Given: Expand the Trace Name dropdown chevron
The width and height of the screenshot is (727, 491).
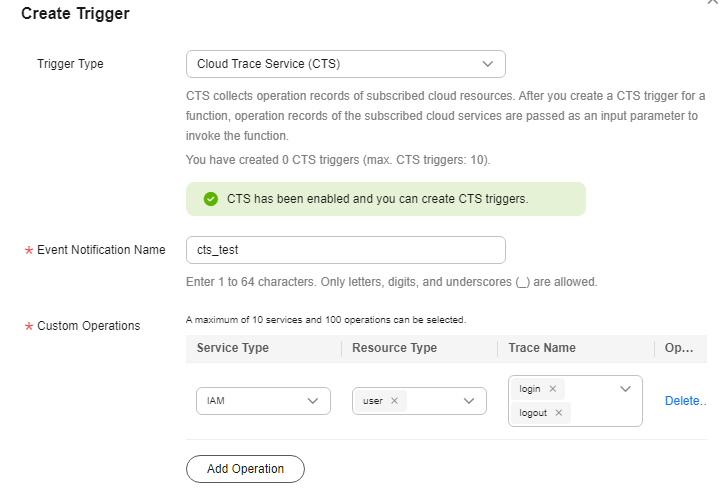Looking at the screenshot, I should click(625, 389).
